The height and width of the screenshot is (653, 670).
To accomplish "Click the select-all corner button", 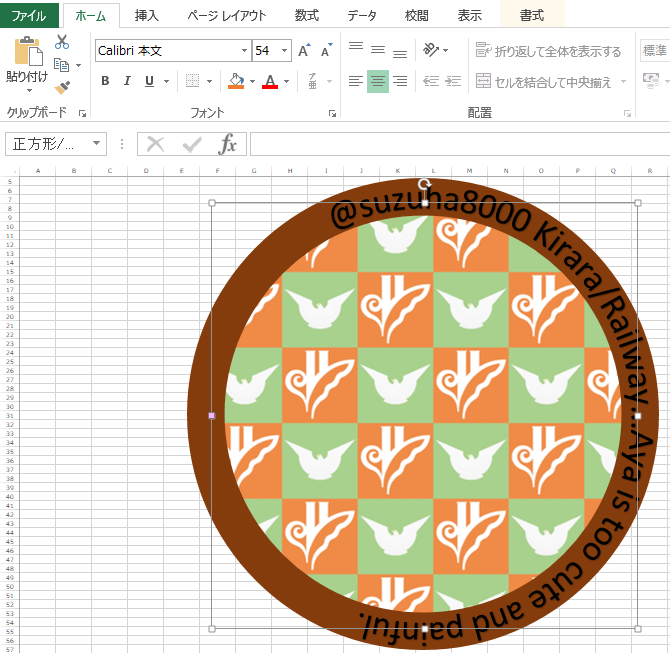I will pyautogui.click(x=9, y=171).
